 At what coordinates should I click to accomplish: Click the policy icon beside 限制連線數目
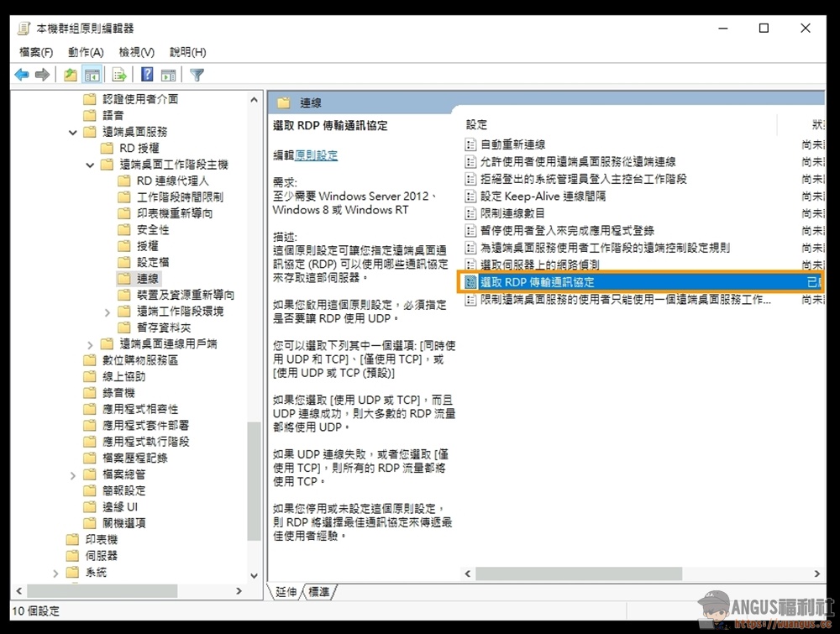coord(470,213)
